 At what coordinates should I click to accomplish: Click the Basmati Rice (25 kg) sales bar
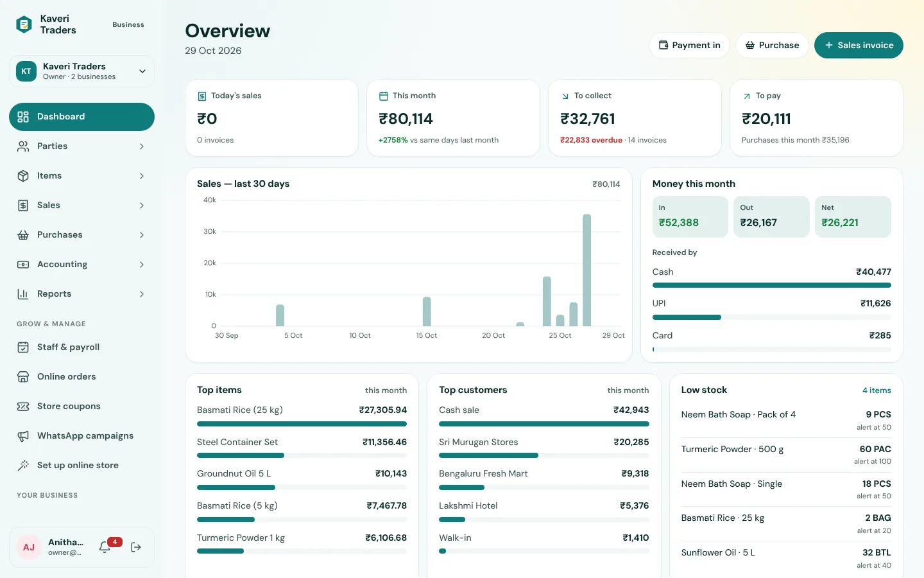(x=302, y=424)
